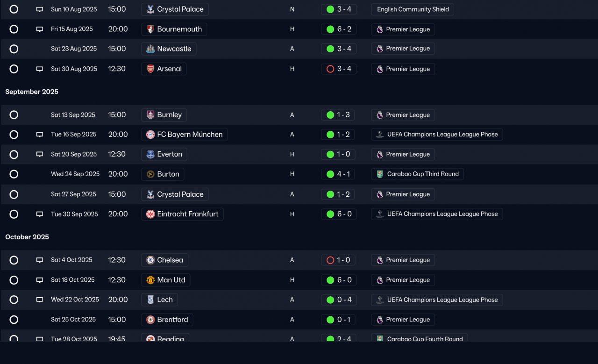Click the Crystal Palace crest in Community Shield row
Viewport: 598px width, 364px height.
click(x=150, y=9)
